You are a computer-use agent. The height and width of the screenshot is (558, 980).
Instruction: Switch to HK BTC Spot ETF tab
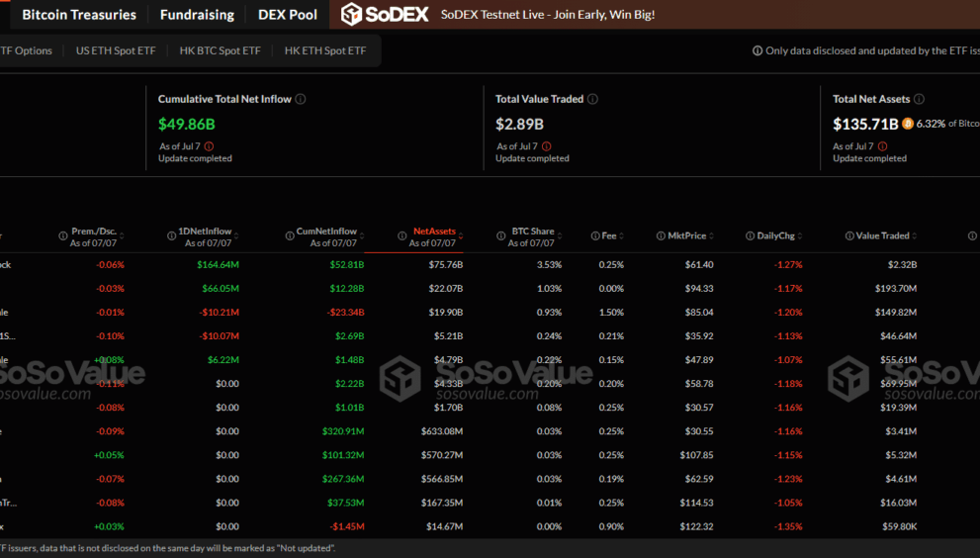(220, 50)
